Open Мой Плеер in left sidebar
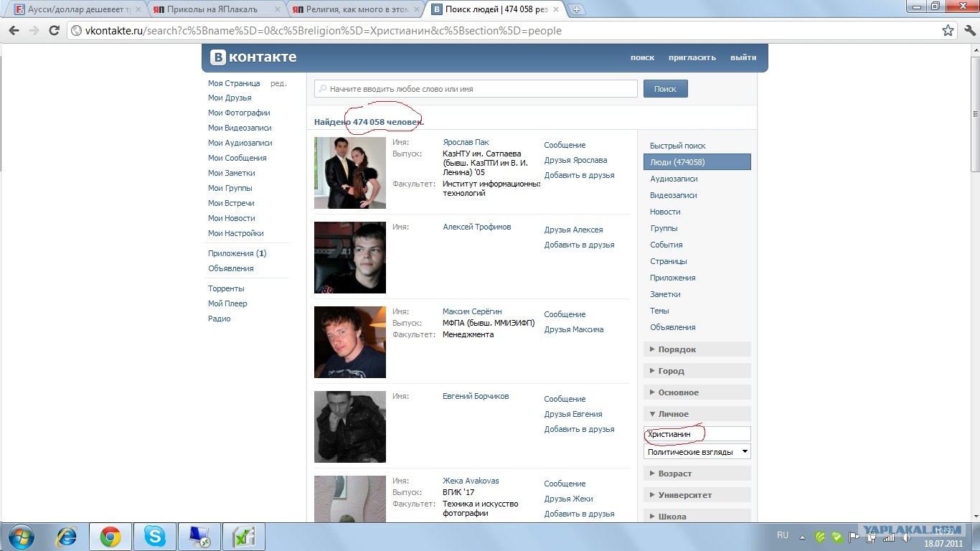The height and width of the screenshot is (551, 980). (227, 303)
